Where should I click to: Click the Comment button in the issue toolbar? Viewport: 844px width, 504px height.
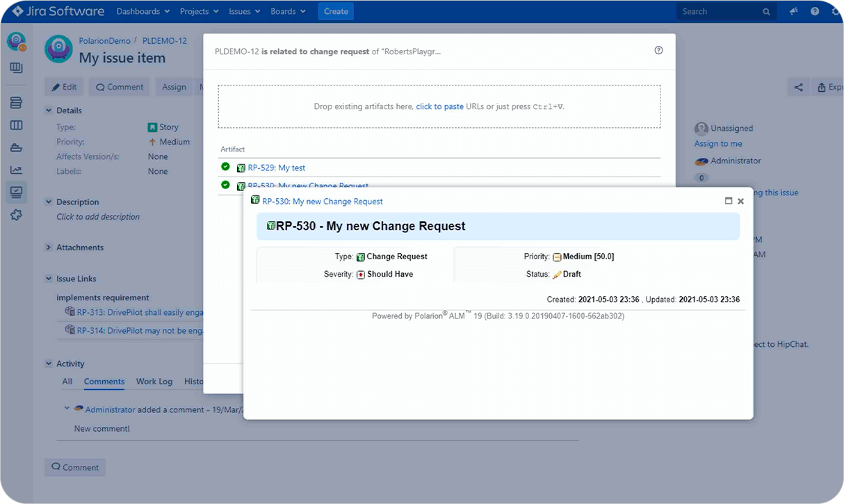120,87
